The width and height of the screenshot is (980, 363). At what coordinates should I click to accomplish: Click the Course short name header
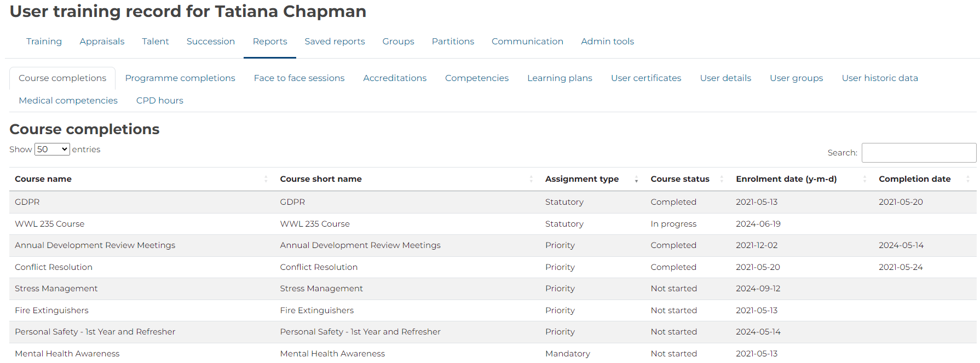321,179
